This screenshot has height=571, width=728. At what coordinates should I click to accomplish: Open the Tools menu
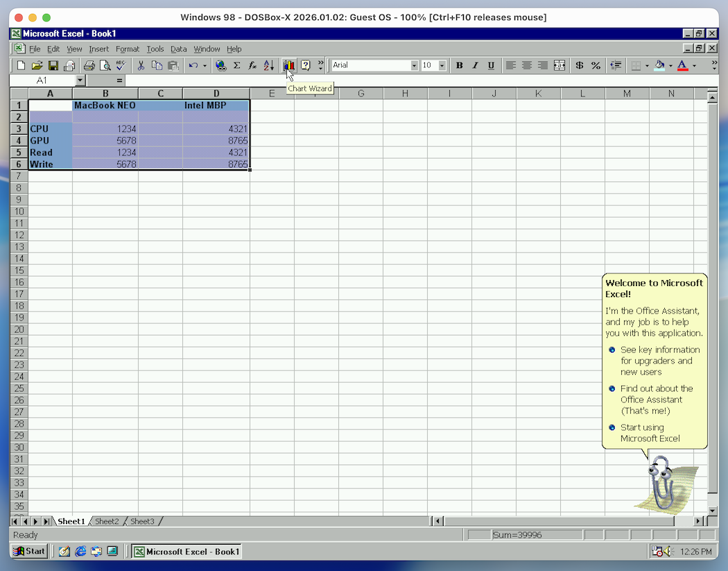[x=155, y=49]
